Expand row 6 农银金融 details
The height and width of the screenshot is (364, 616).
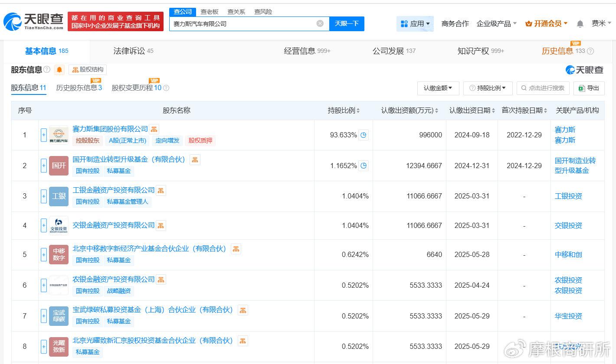44,285
